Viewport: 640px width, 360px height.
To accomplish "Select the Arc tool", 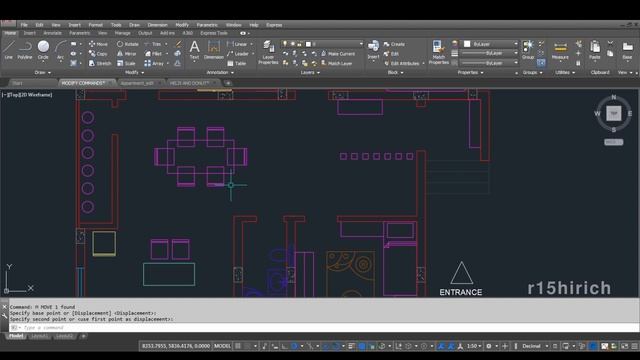I will [60, 50].
